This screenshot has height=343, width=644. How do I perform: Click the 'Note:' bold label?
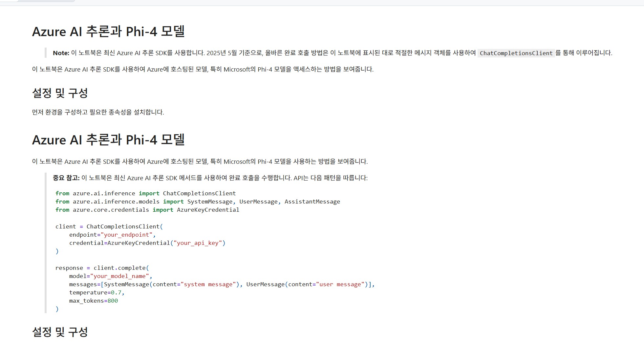coord(61,53)
